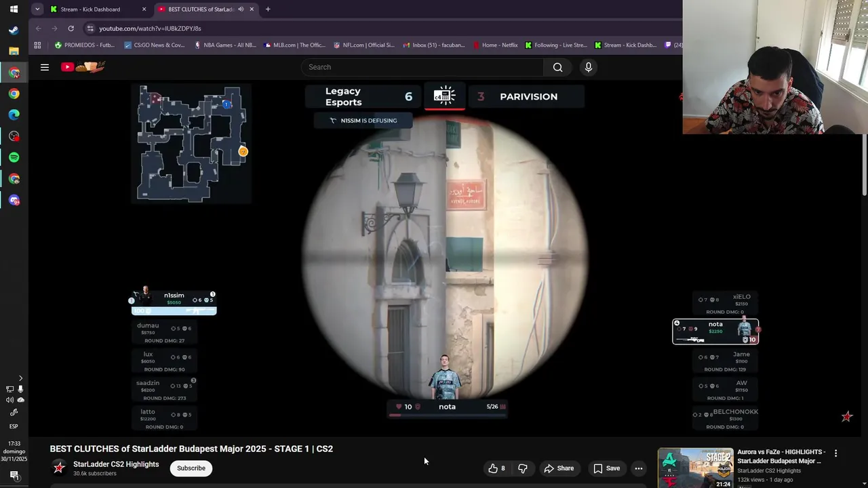Open the tab search dropdown arrow
The image size is (868, 488).
click(37, 9)
